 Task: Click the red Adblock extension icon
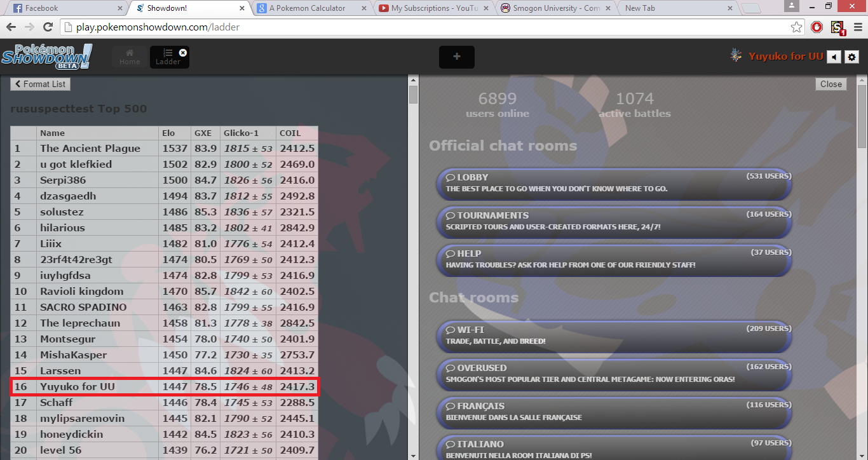[817, 27]
